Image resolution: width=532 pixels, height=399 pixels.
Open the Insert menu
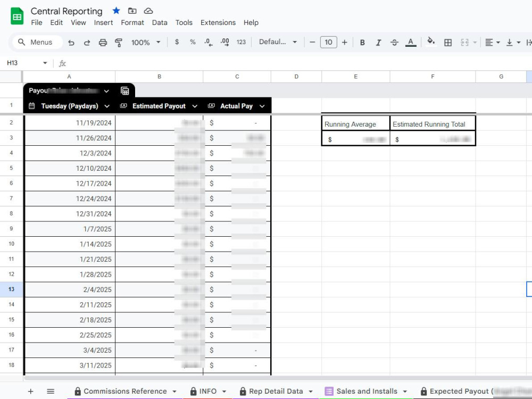104,23
